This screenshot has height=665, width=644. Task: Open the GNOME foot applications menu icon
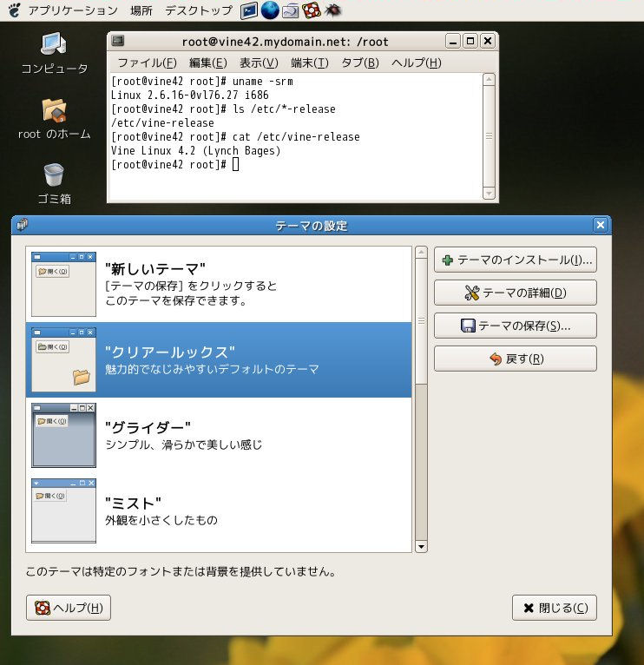(x=15, y=10)
